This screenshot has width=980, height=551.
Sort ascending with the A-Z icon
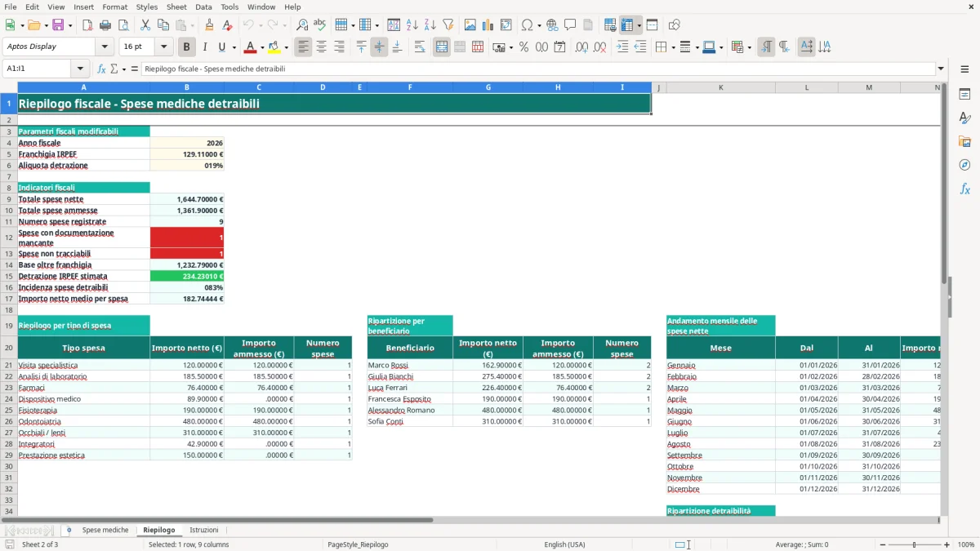coord(412,25)
